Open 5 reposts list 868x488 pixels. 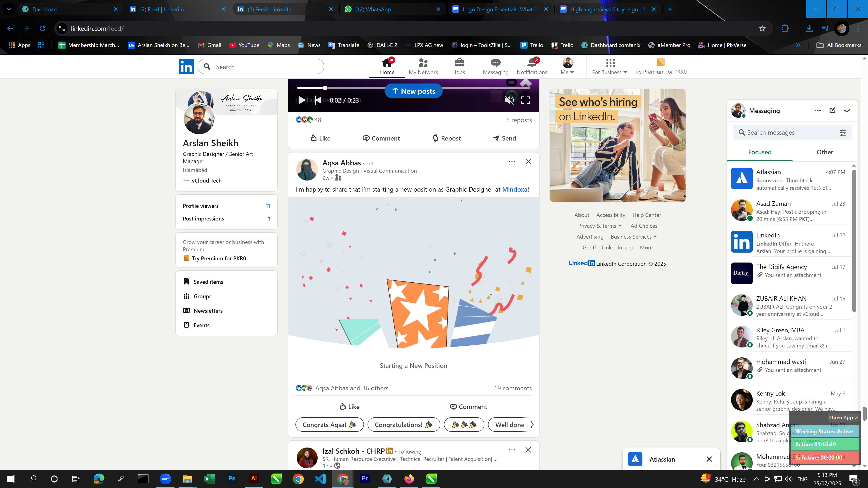(x=519, y=120)
